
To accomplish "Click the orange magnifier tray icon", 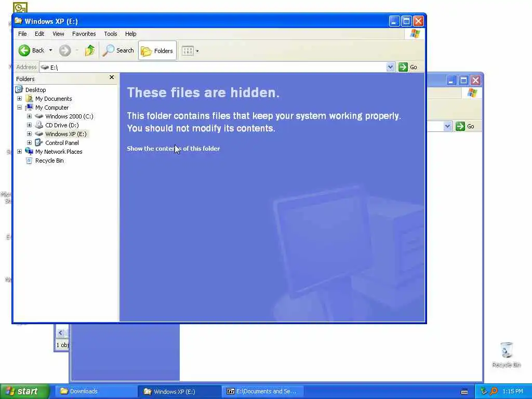I will point(494,391).
